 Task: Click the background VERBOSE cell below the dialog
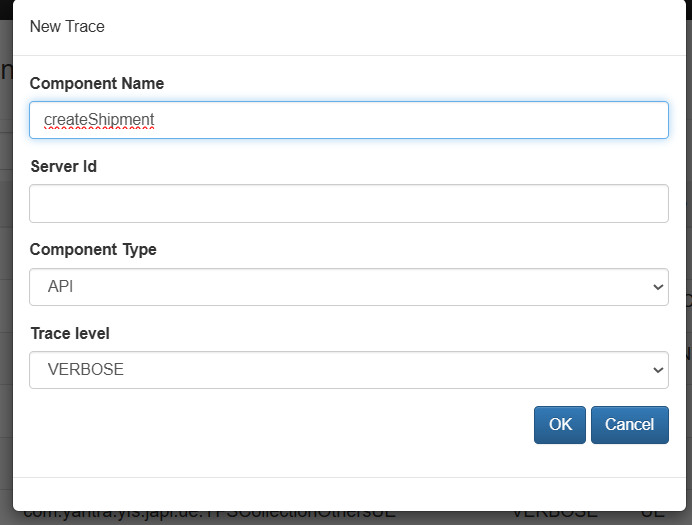tap(553, 514)
